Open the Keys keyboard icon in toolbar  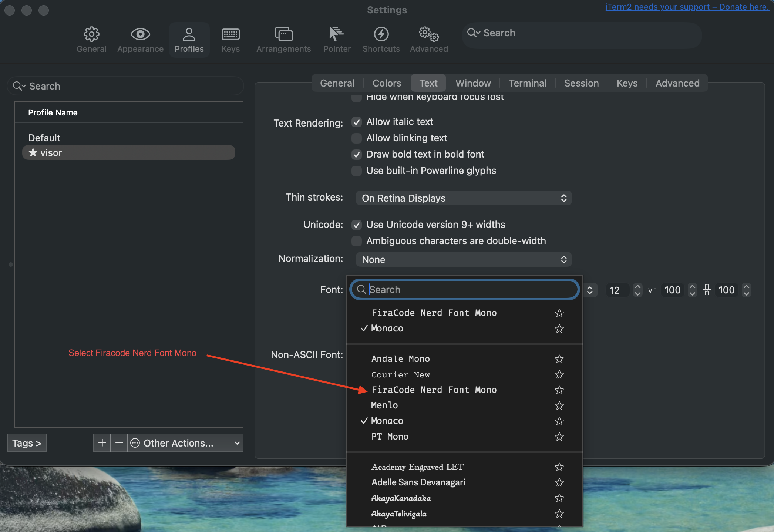click(x=230, y=34)
